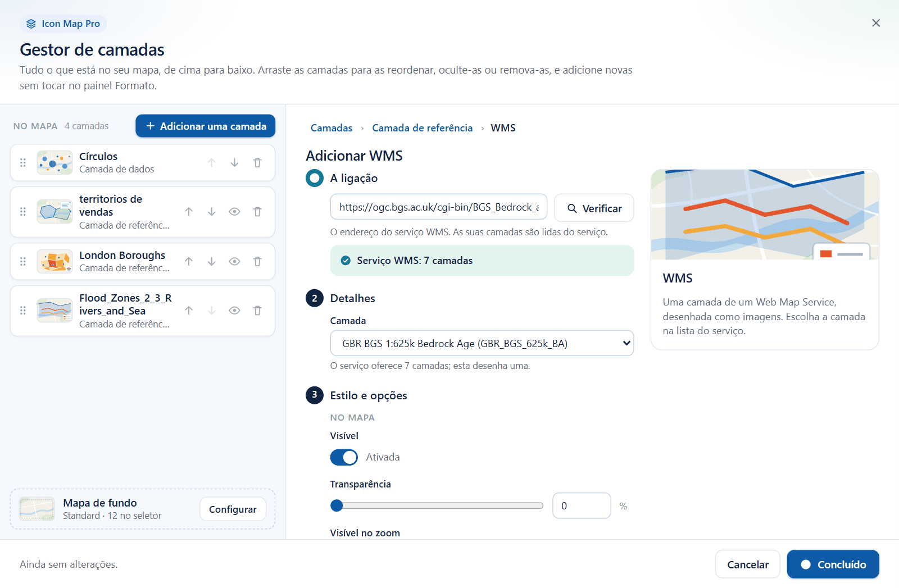
Task: Turn off the Visível switch
Action: point(344,457)
